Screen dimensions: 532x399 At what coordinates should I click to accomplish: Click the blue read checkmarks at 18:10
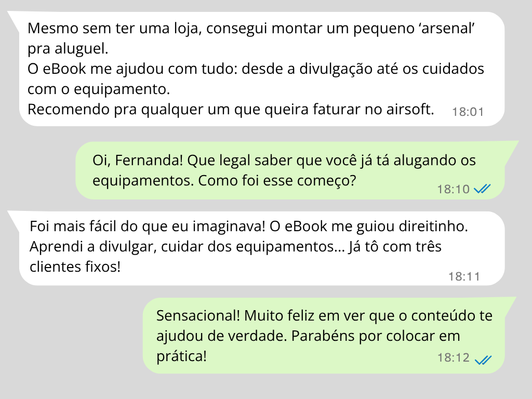(482, 189)
